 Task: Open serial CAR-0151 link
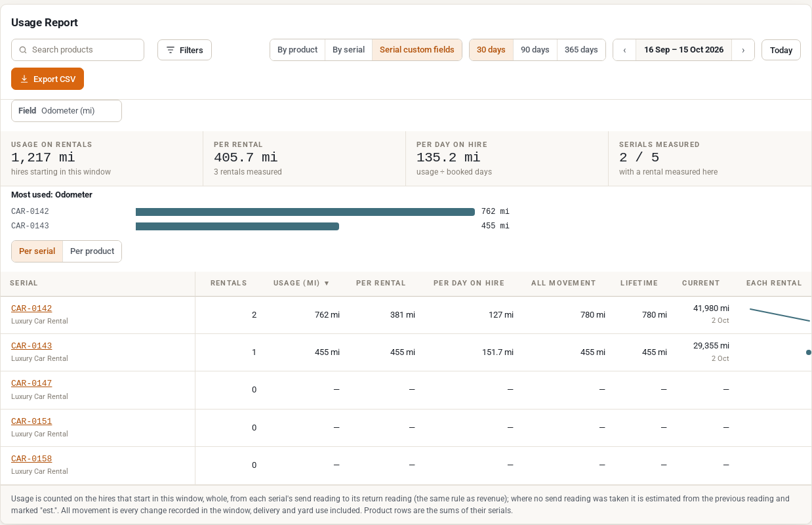coord(31,421)
